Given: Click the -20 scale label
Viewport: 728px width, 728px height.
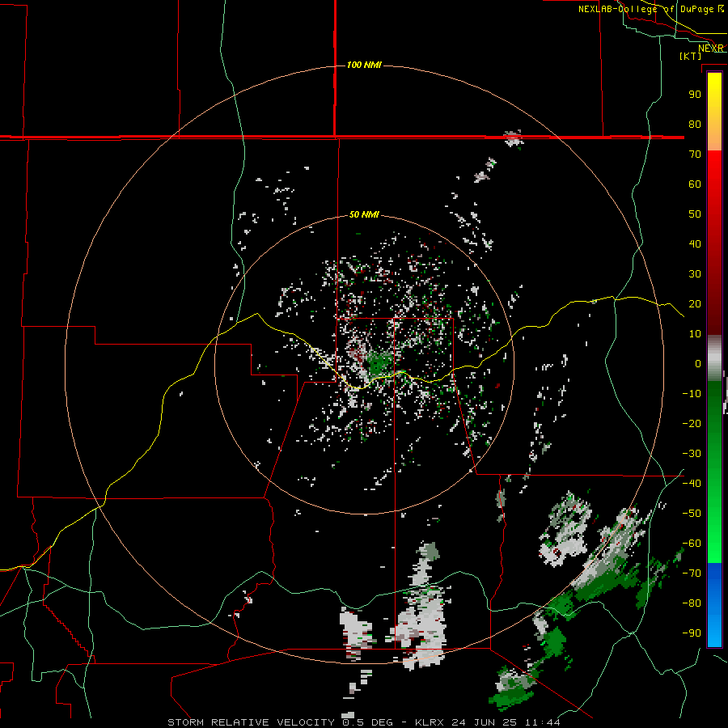Looking at the screenshot, I should tap(692, 424).
